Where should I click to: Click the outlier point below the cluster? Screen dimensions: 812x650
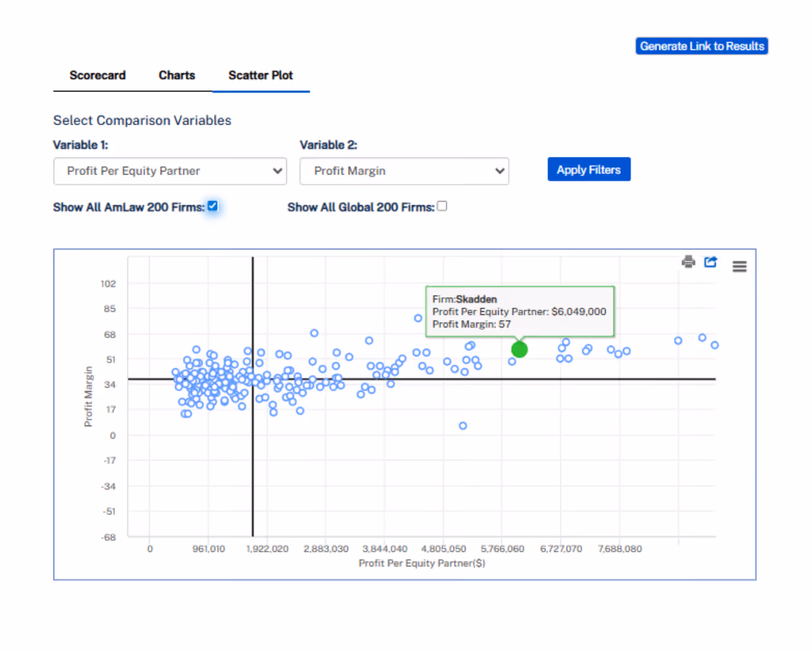click(x=462, y=426)
